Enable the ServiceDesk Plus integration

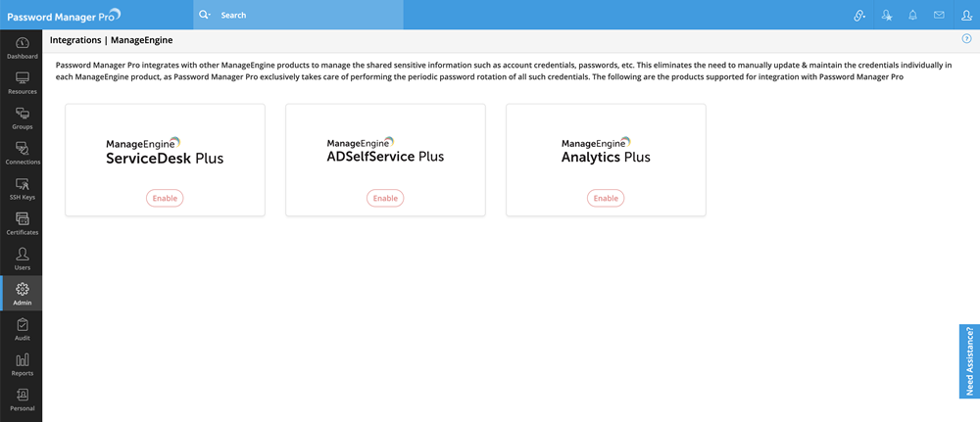pyautogui.click(x=165, y=198)
